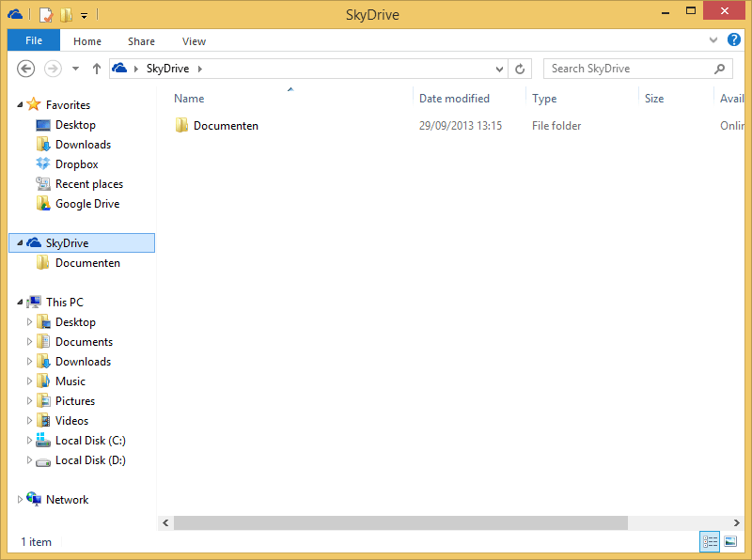Switch to the Share ribbon tab
752x560 pixels.
point(142,41)
